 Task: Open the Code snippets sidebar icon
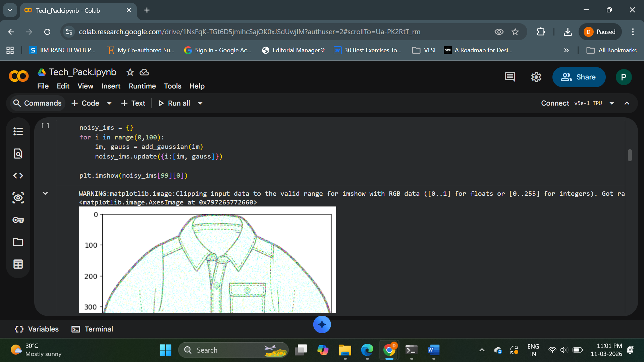click(18, 176)
